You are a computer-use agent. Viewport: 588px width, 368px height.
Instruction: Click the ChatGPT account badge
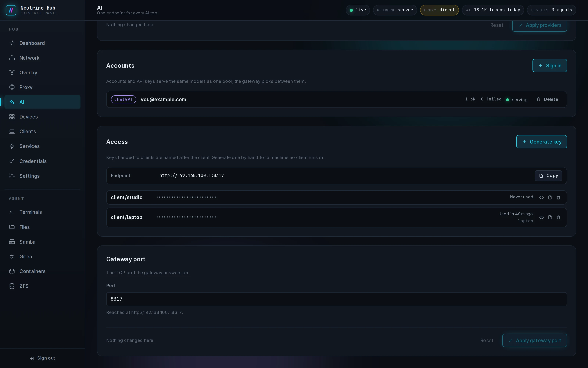click(123, 99)
